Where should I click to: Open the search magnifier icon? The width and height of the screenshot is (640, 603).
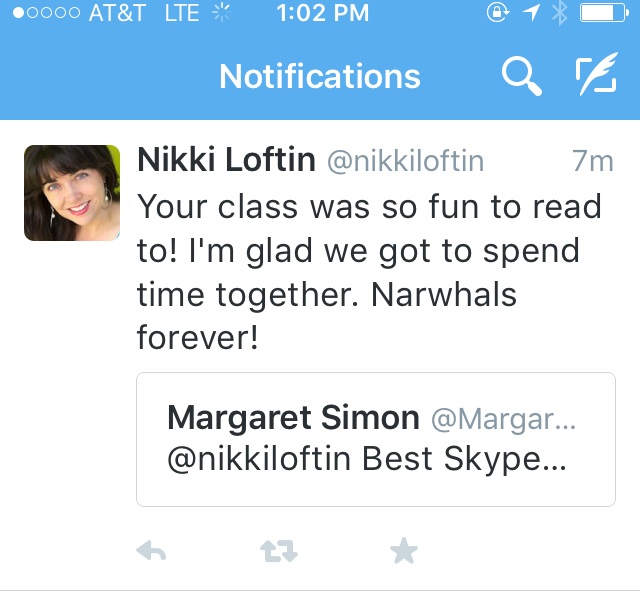point(521,77)
